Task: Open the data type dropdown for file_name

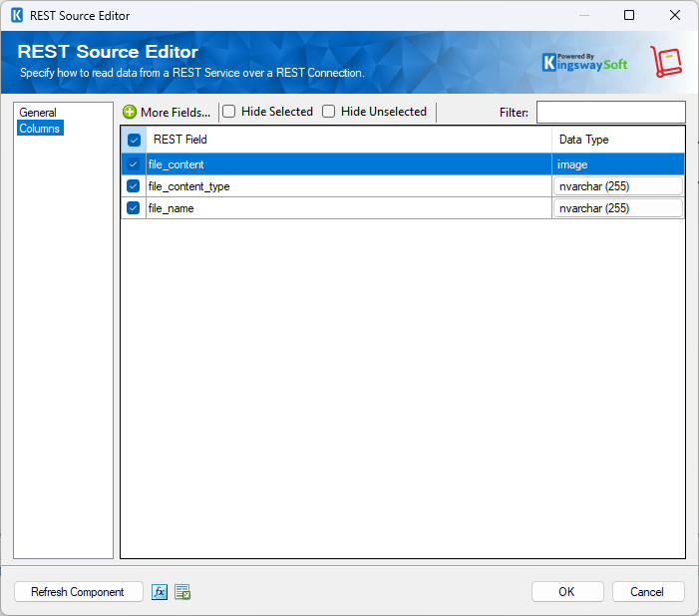Action: (618, 208)
